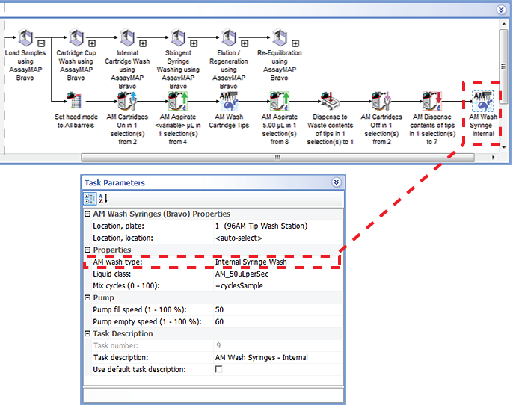Select the Load Samples process icon
The width and height of the screenshot is (513, 420).
tap(25, 38)
